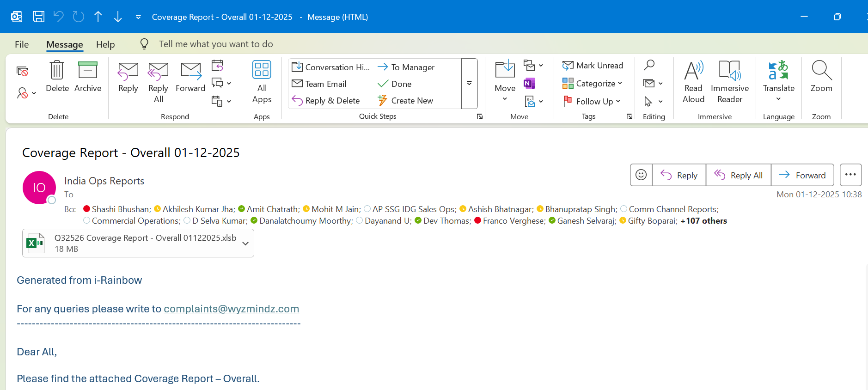Mark the message as Unread
Image resolution: width=868 pixels, height=390 pixels.
(x=593, y=66)
